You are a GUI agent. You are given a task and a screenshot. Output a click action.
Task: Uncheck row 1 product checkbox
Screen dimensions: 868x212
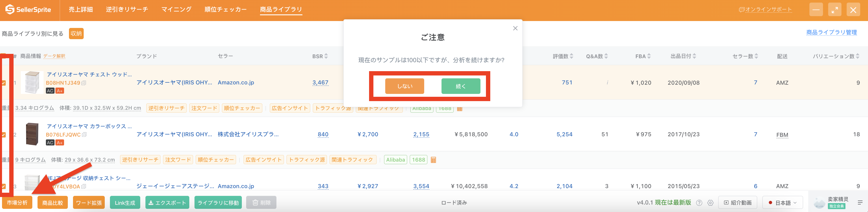tap(4, 83)
